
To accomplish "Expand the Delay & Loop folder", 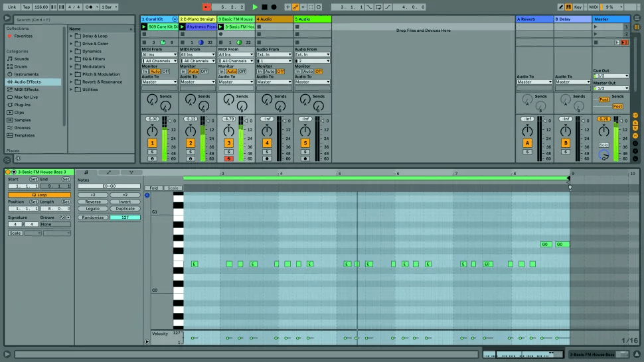I will [x=72, y=36].
